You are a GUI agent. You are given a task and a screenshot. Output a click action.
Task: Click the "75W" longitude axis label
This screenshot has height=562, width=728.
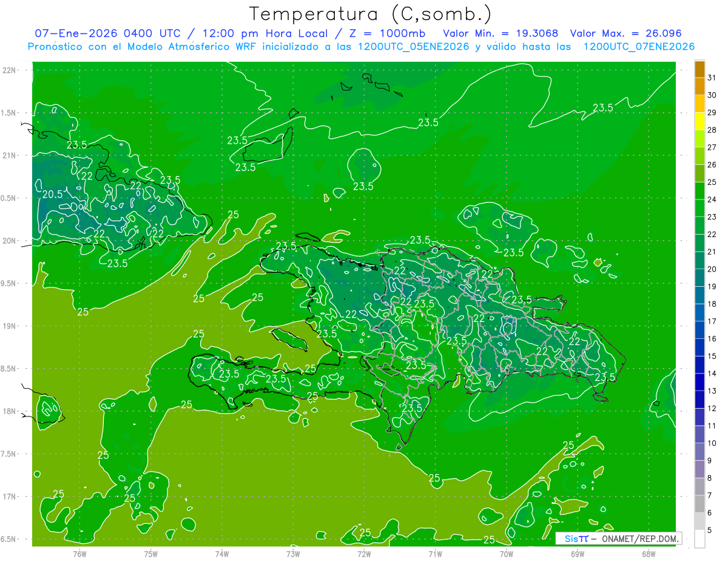(151, 554)
